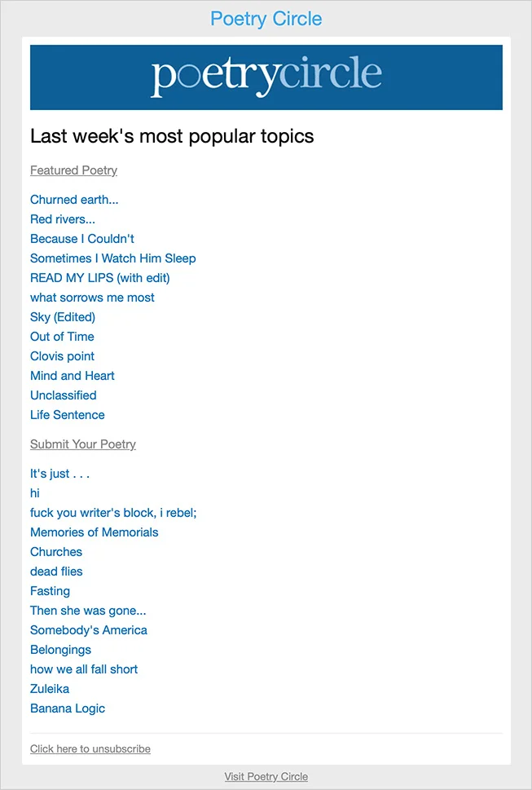Open the 'Churned earth...' topic
This screenshot has height=790, width=532.
pyautogui.click(x=74, y=200)
